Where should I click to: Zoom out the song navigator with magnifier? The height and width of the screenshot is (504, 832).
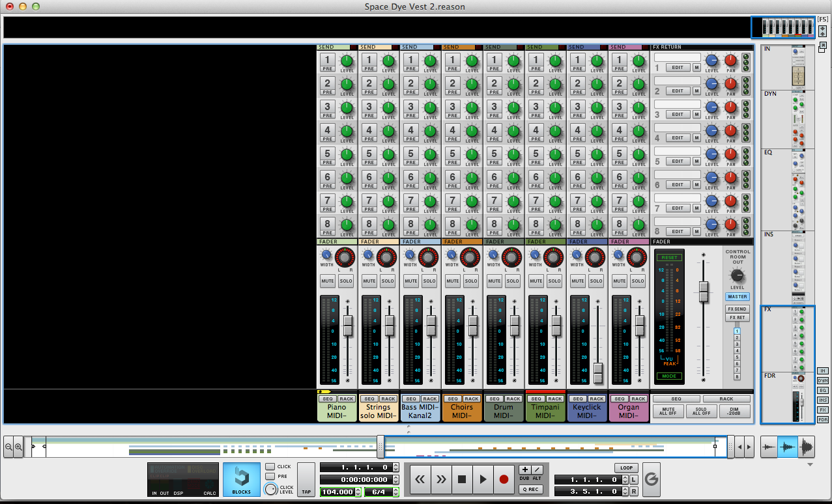point(8,447)
